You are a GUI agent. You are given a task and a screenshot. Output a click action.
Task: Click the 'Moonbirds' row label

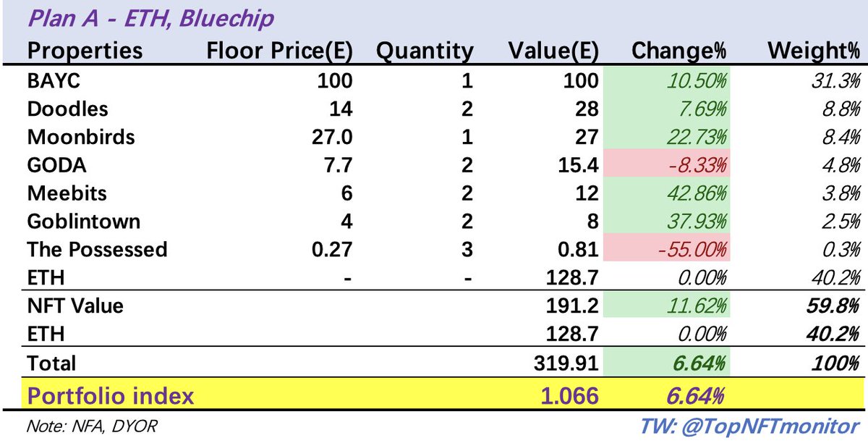point(80,137)
